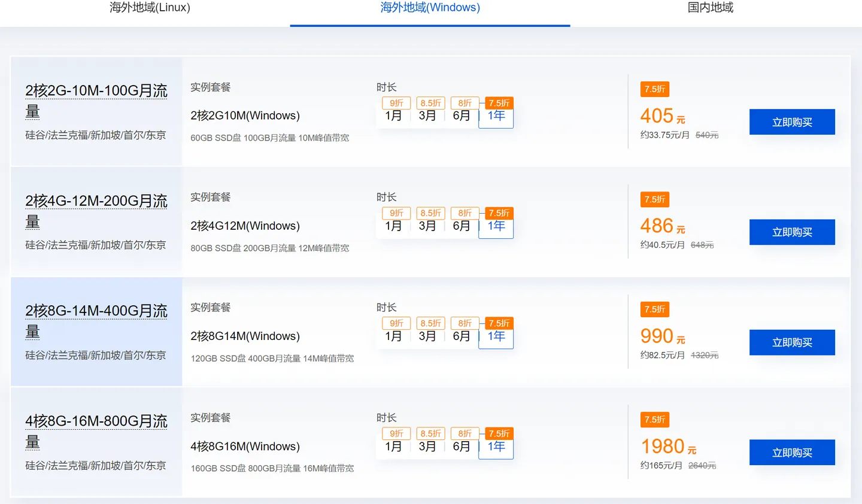Screen dimensions: 862x504
Task: Choose 1年 duration for 4核8G16M plan
Action: tap(496, 446)
